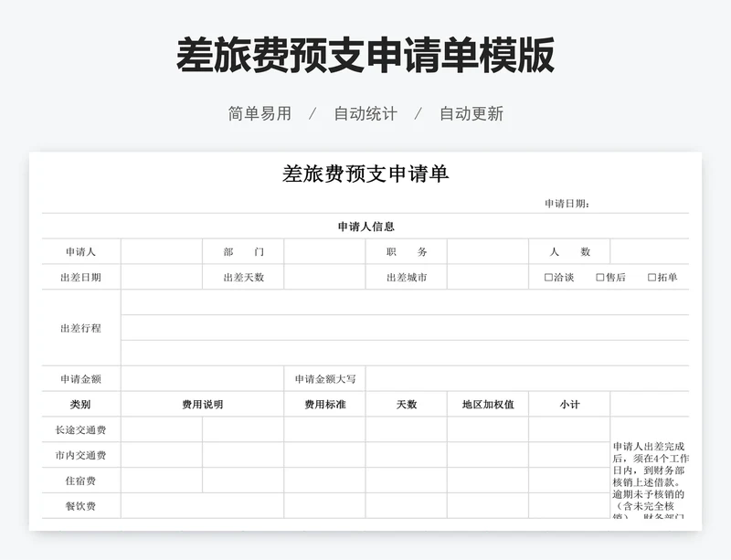Select the 费用标准 column header

point(324,405)
